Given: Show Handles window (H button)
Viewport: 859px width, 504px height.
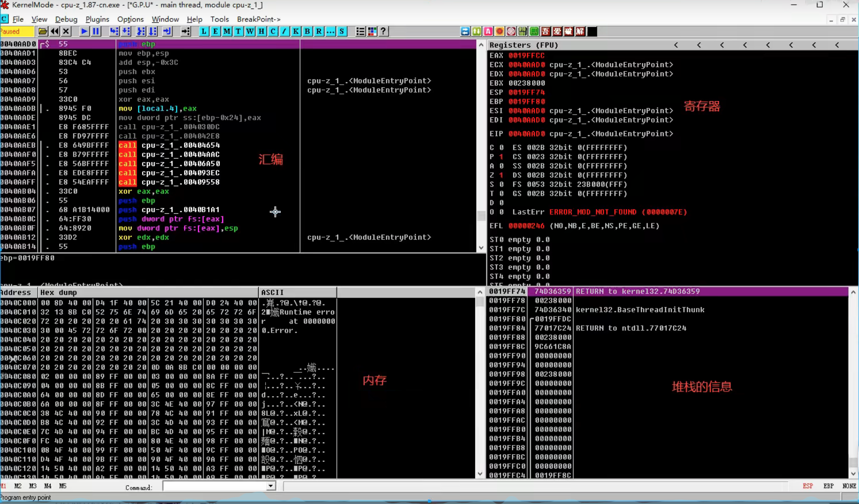Looking at the screenshot, I should (262, 31).
